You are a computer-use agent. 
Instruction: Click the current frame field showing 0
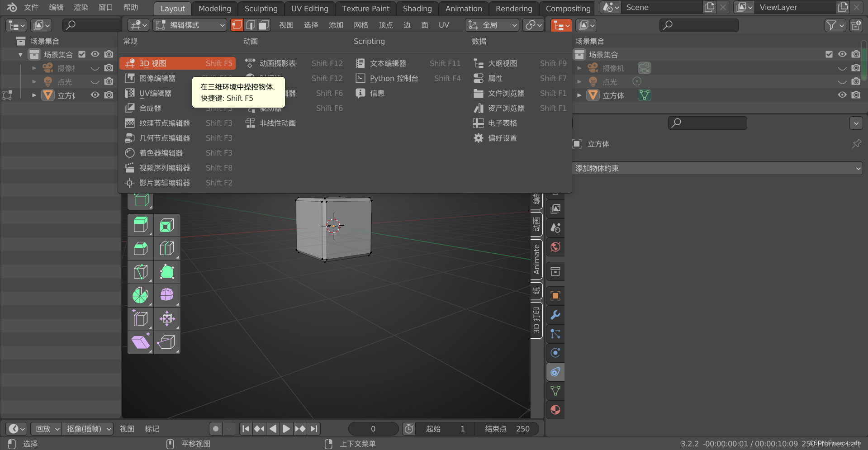[x=373, y=429]
